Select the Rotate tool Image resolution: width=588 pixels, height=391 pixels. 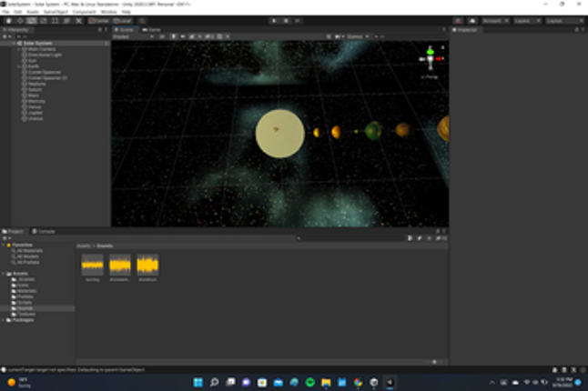tap(32, 21)
